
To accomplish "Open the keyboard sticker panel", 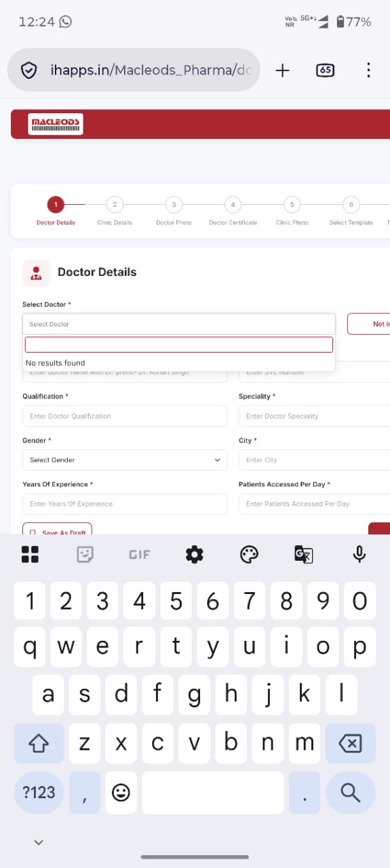I will tap(85, 554).
